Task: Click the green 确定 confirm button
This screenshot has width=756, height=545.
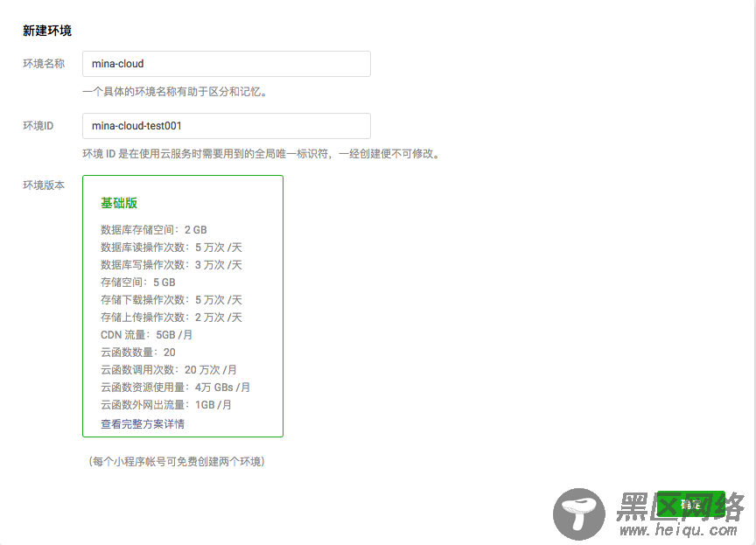Action: (x=691, y=505)
